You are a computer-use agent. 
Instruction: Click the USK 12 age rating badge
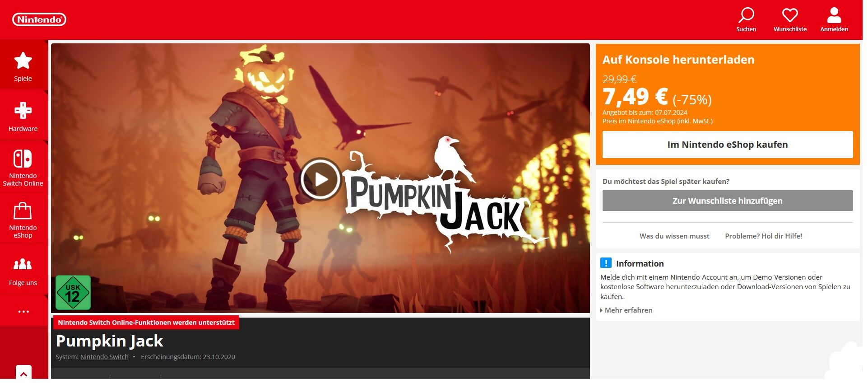tap(73, 293)
